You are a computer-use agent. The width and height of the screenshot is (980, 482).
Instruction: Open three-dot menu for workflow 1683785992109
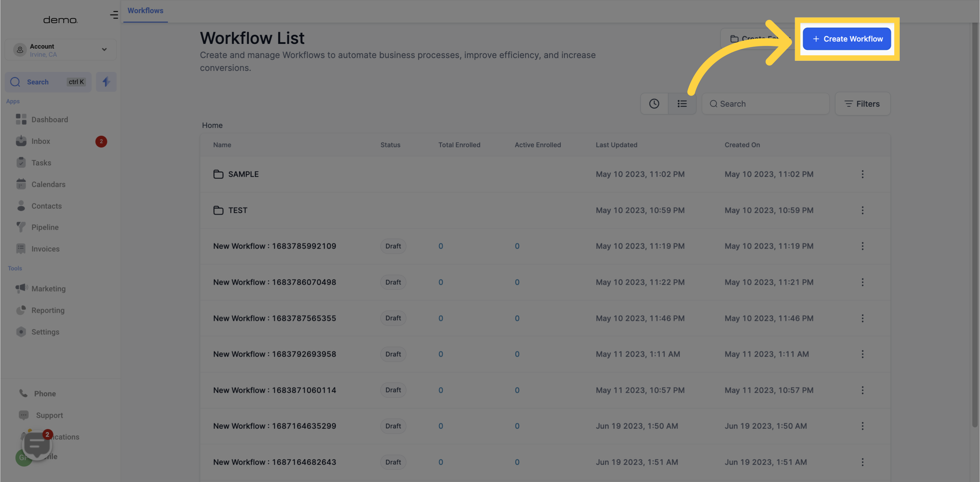863,246
